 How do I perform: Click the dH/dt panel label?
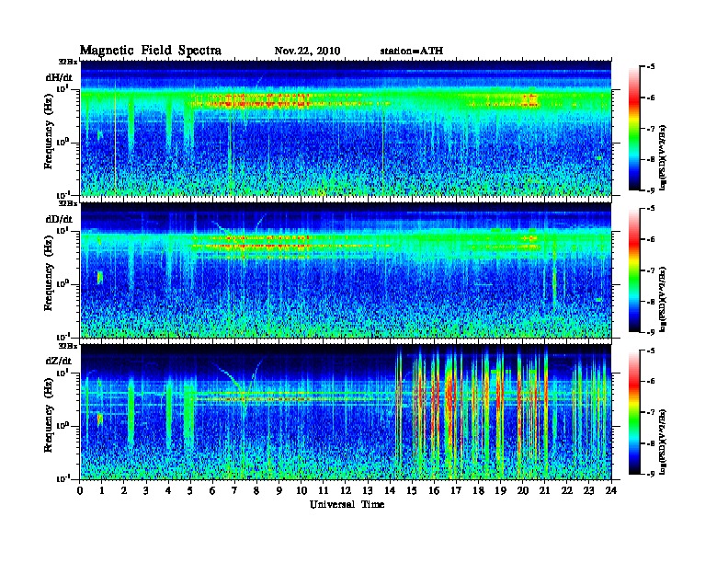click(59, 77)
